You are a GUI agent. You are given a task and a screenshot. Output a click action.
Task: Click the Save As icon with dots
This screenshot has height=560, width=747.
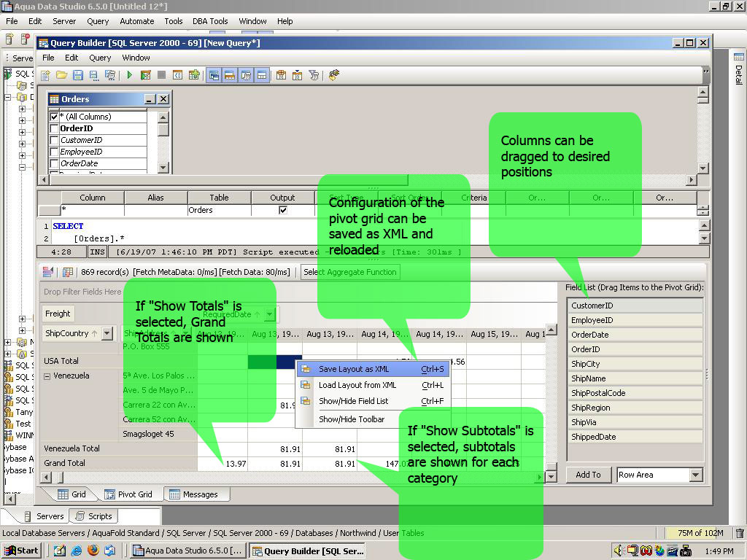94,75
